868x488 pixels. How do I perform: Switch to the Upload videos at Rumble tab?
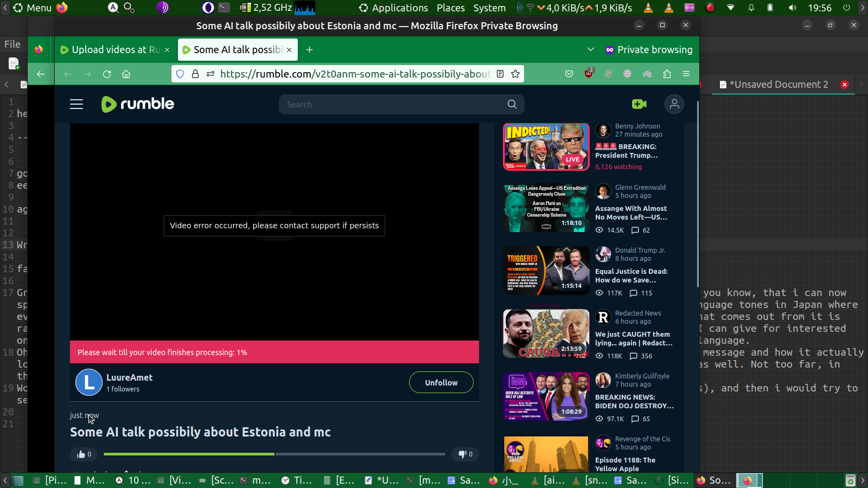coord(116,50)
